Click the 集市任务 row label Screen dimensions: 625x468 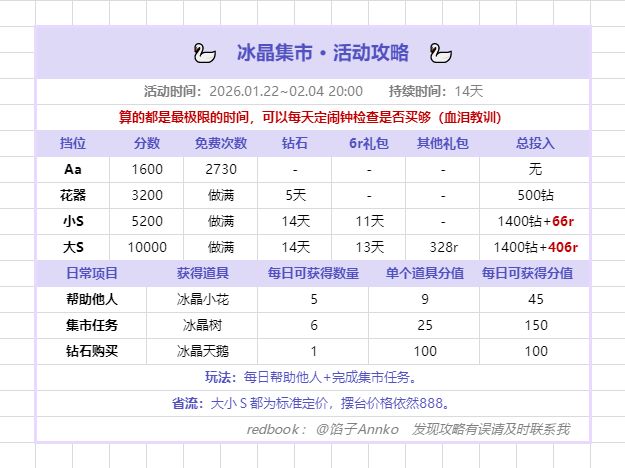(92, 325)
